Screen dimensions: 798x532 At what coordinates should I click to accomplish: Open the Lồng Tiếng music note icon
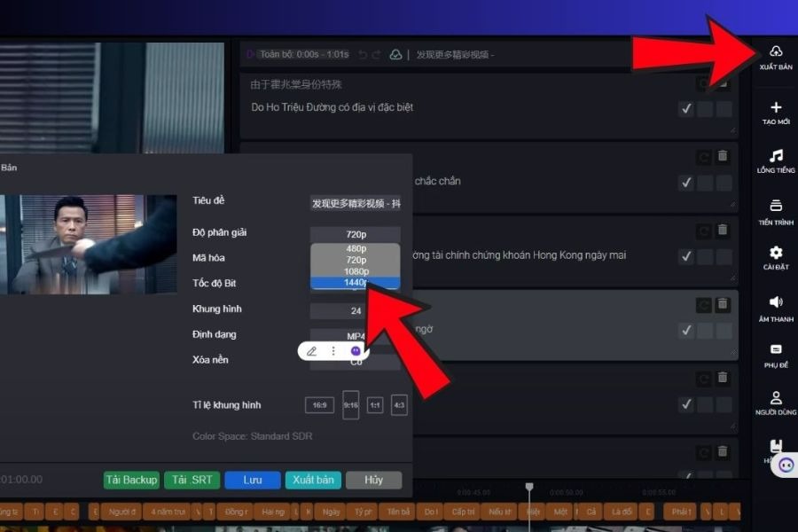(x=776, y=157)
